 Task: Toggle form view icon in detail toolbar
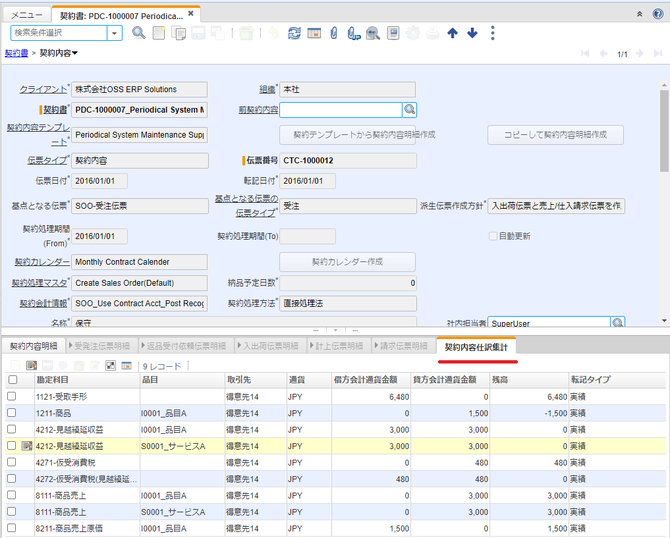111,365
